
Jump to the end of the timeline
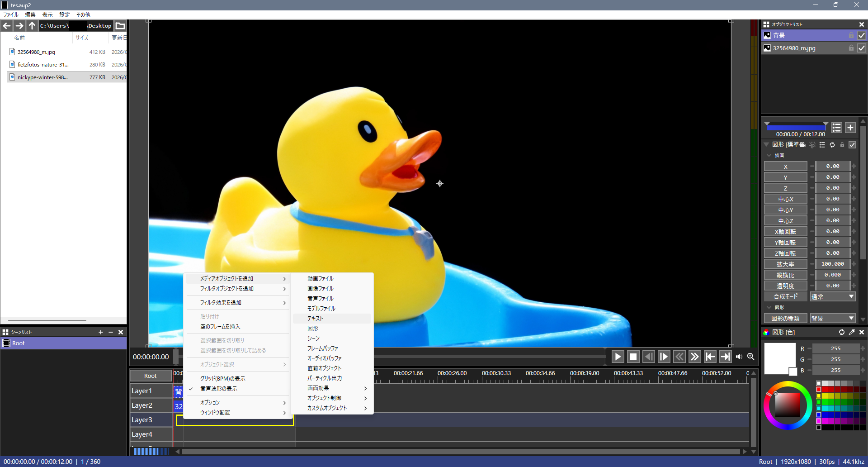725,357
